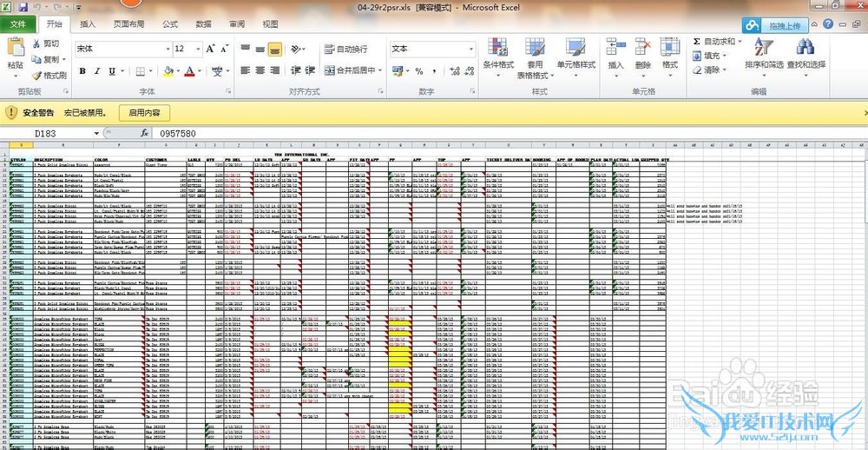The image size is (868, 450).
Task: Click the Enable Content (启用内容) button
Action: point(144,112)
